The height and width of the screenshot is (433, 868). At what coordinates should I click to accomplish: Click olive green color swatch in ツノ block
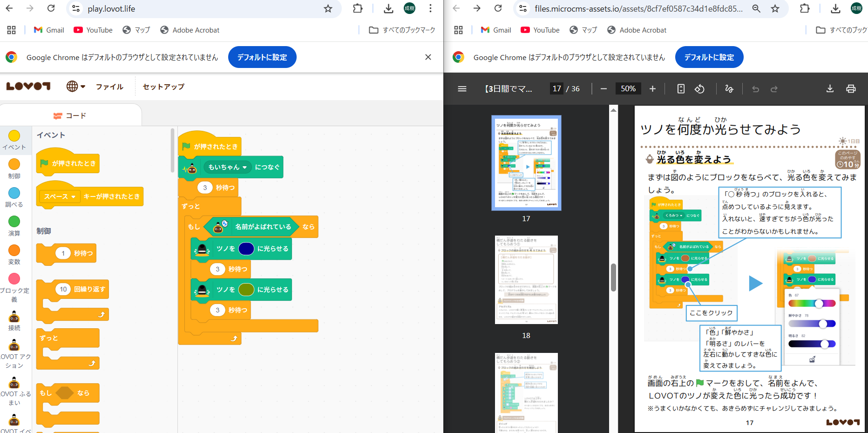246,290
